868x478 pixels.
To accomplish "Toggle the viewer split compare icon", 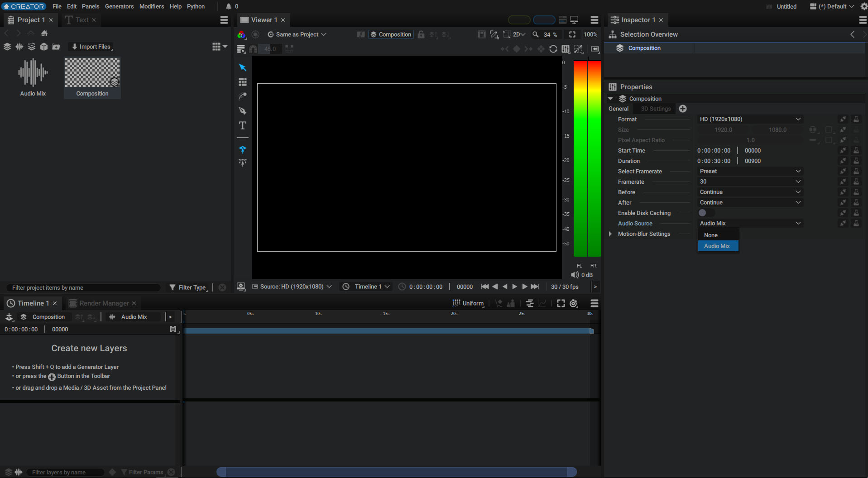I will [361, 34].
